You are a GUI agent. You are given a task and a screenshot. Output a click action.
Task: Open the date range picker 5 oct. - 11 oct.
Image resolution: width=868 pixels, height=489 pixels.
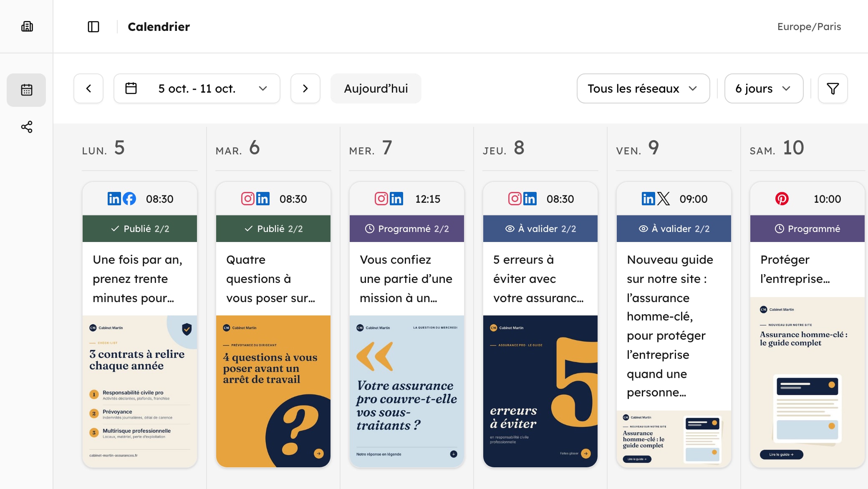tap(197, 88)
